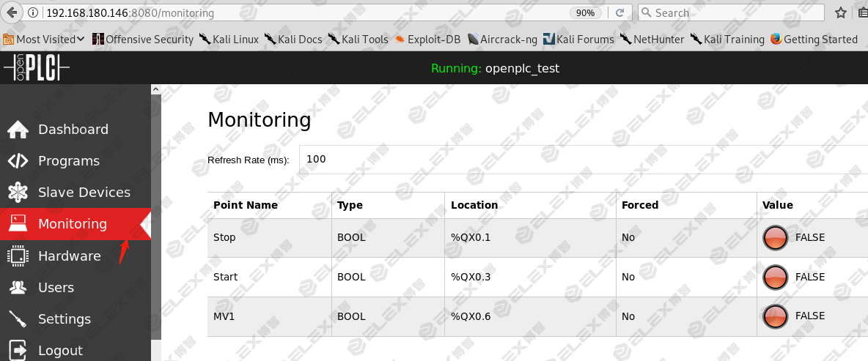The width and height of the screenshot is (868, 361).
Task: Click the sidebar vertical scrollbar thumb
Action: (155, 216)
